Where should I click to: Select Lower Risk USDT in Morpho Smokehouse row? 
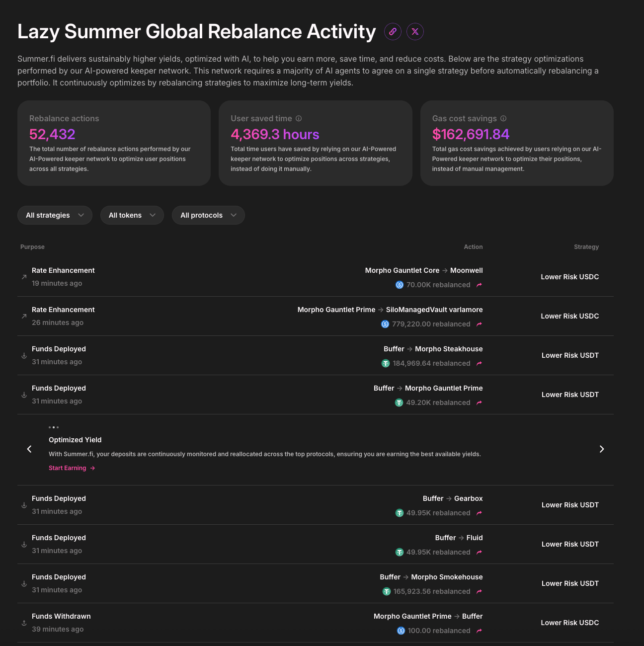pos(570,583)
